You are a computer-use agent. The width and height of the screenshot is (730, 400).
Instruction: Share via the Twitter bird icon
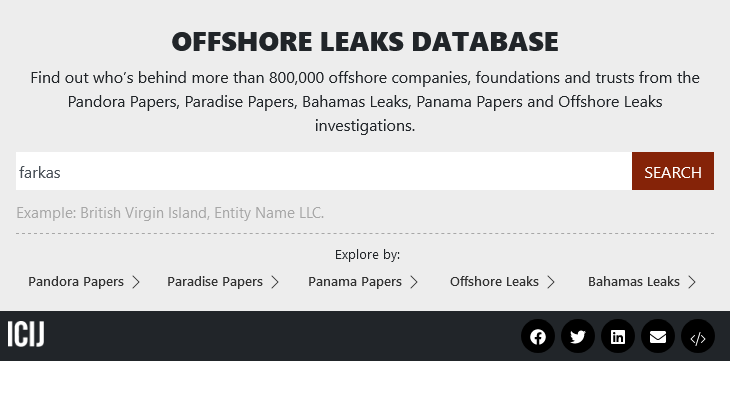578,336
